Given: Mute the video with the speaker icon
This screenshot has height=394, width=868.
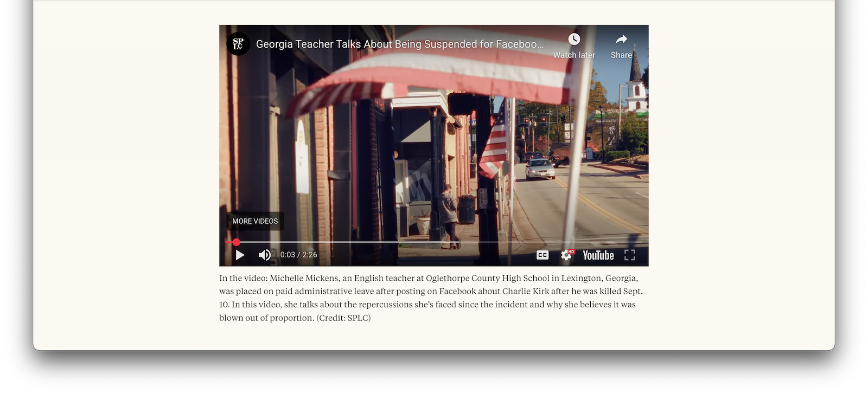Looking at the screenshot, I should coord(264,255).
